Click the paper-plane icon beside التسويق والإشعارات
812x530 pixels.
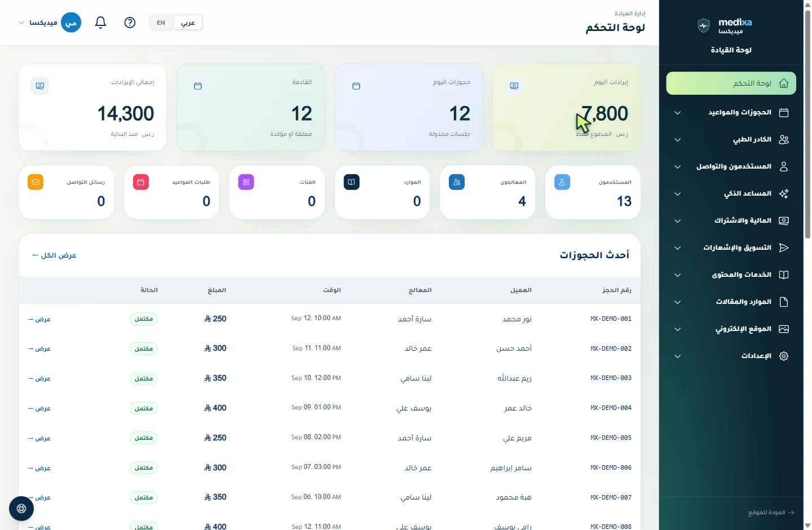click(784, 248)
